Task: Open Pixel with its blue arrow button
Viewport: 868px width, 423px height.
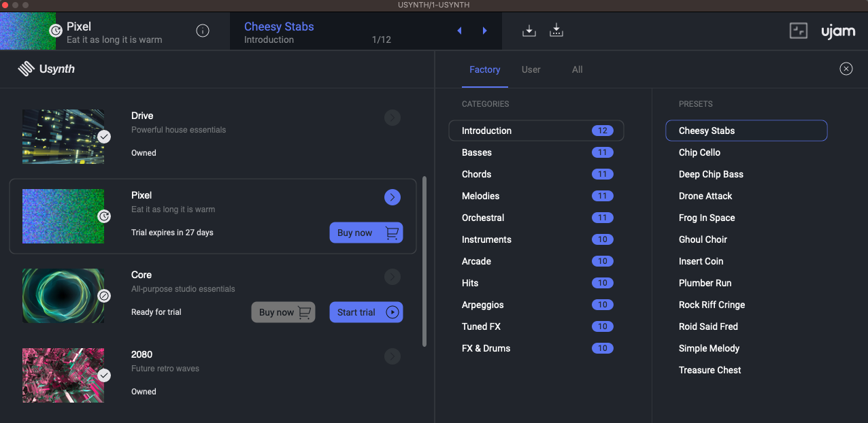Action: (393, 197)
